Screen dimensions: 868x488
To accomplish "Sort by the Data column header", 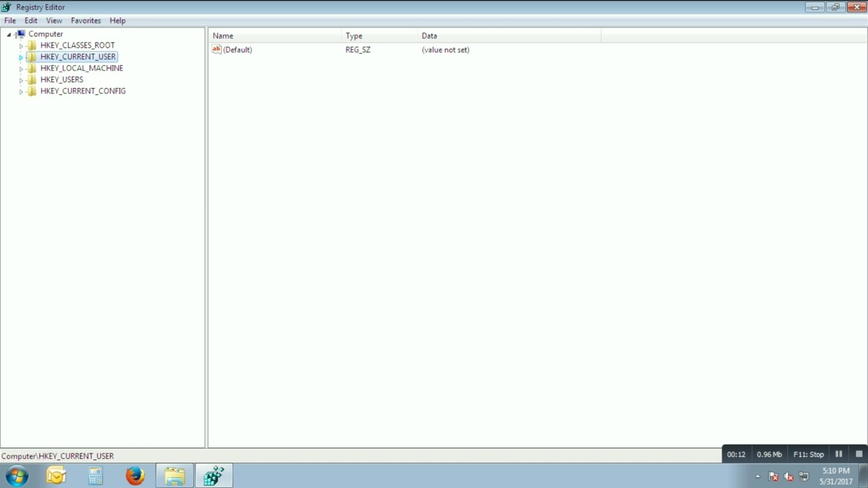I will (x=509, y=36).
